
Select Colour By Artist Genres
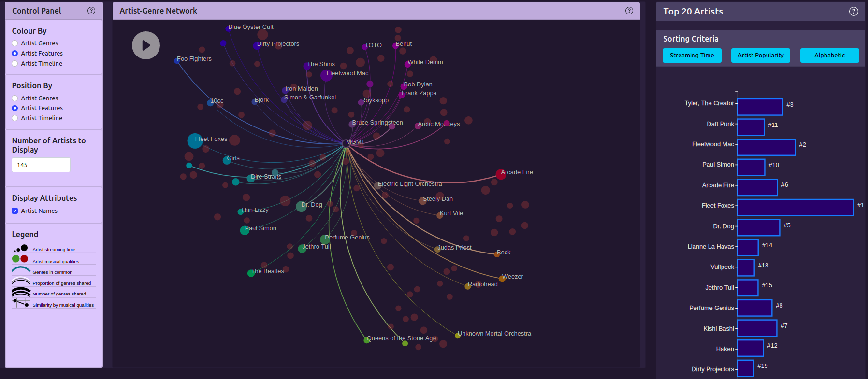(15, 43)
